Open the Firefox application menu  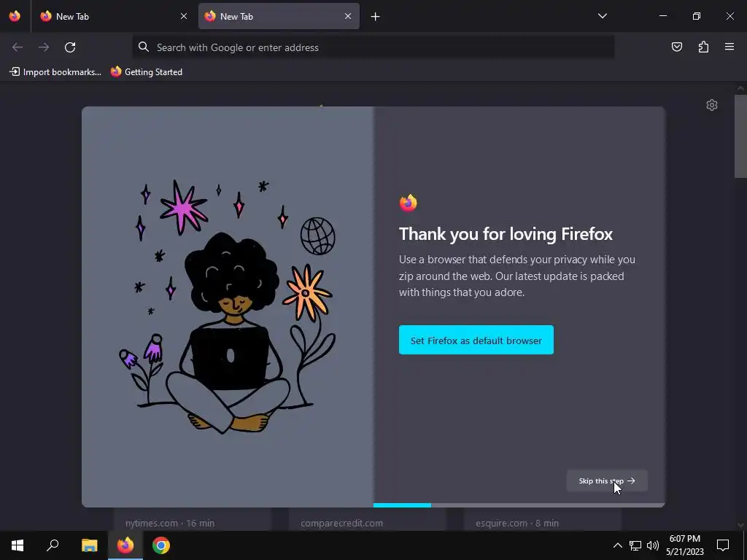point(729,47)
